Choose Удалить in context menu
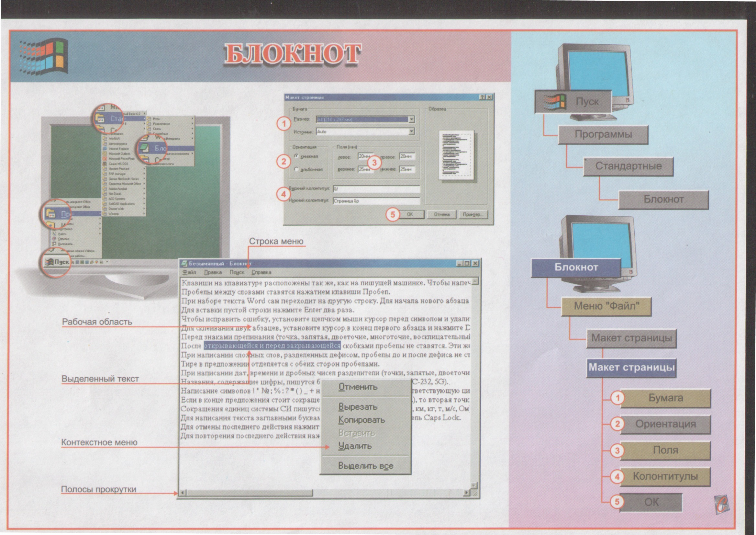The height and width of the screenshot is (535, 756). click(x=355, y=446)
